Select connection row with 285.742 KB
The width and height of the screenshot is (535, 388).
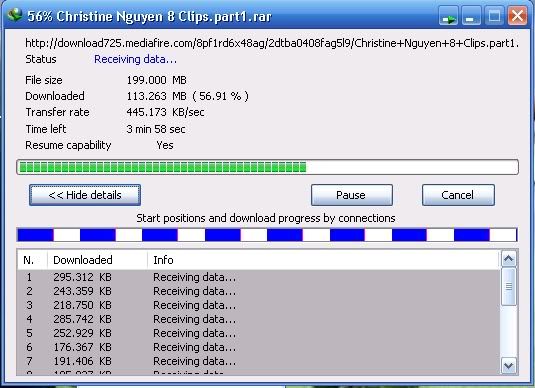259,319
